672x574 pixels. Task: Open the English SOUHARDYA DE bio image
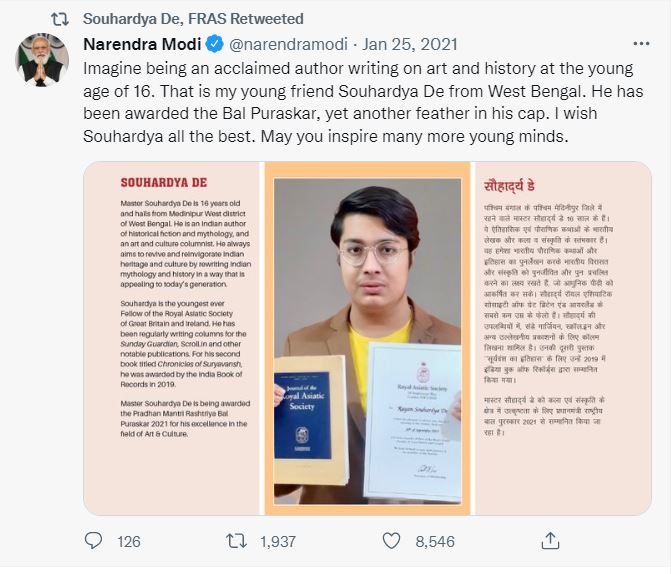click(x=171, y=338)
